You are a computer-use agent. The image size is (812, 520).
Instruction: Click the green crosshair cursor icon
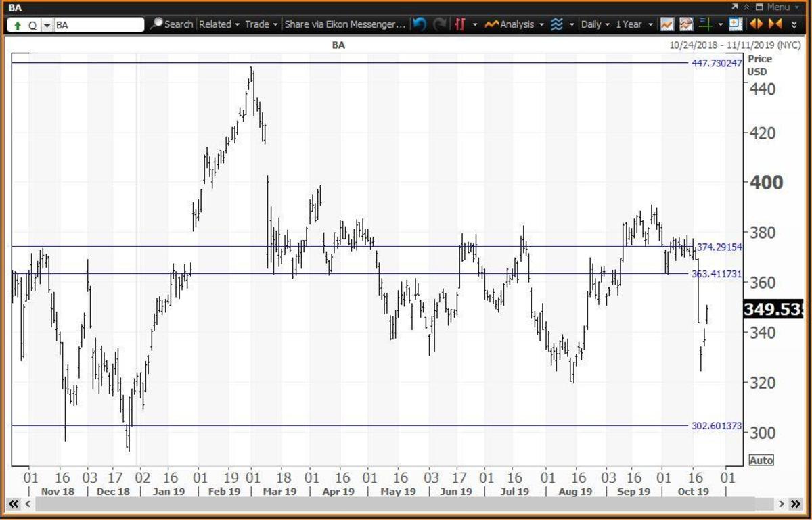tap(705, 24)
